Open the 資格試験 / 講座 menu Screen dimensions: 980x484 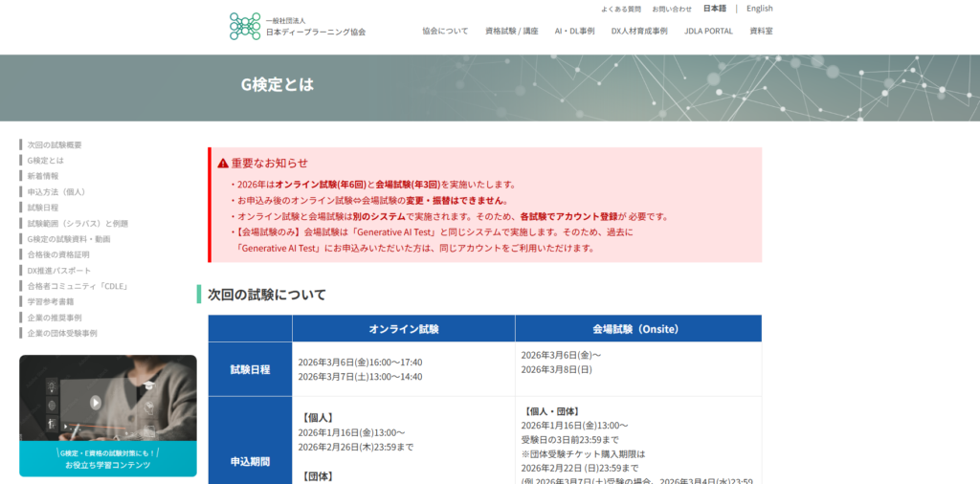511,31
